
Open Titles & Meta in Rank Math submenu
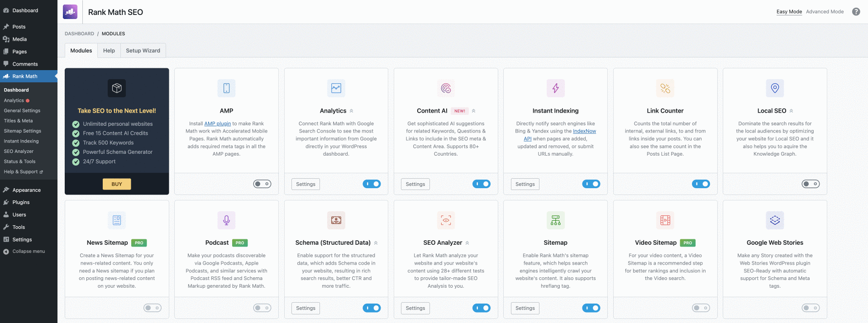(18, 121)
